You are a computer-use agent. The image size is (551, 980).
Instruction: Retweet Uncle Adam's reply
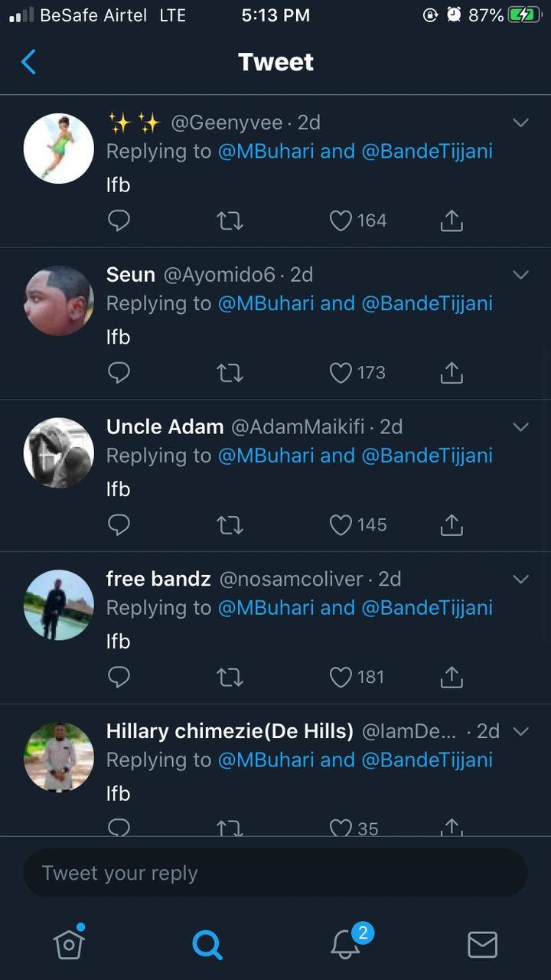point(230,525)
